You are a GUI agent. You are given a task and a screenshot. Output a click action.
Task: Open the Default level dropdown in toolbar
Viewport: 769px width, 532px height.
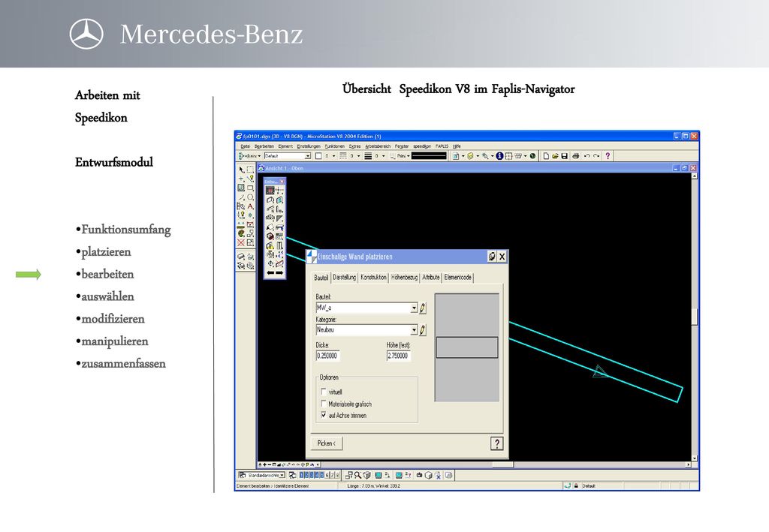(307, 156)
